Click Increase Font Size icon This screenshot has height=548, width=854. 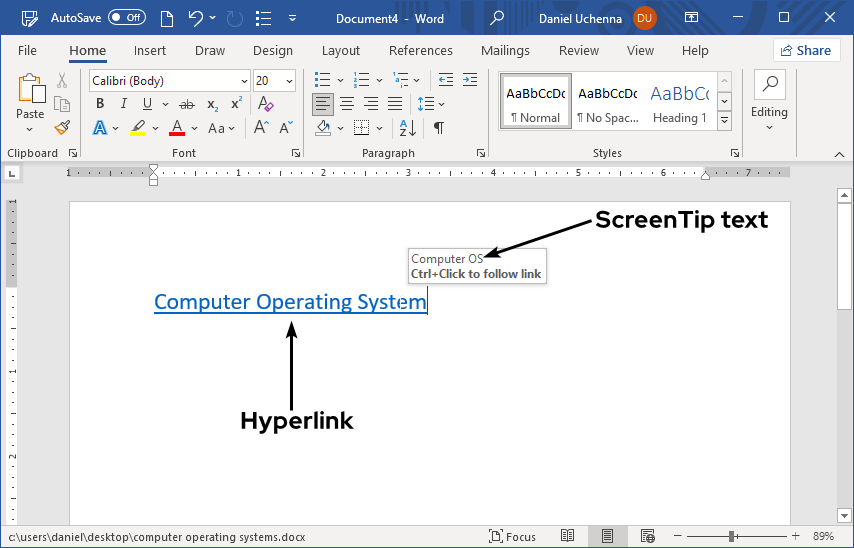tap(261, 127)
